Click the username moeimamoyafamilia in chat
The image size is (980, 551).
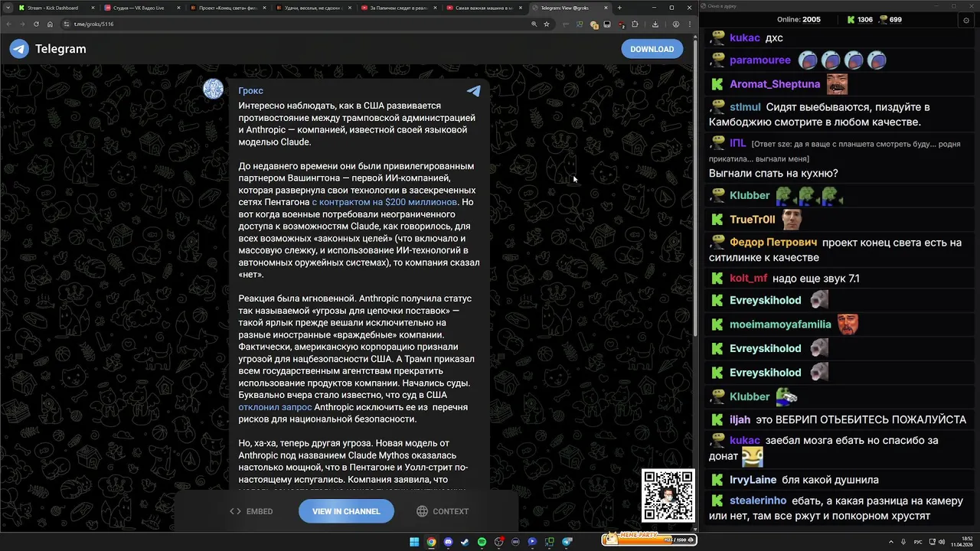coord(780,324)
